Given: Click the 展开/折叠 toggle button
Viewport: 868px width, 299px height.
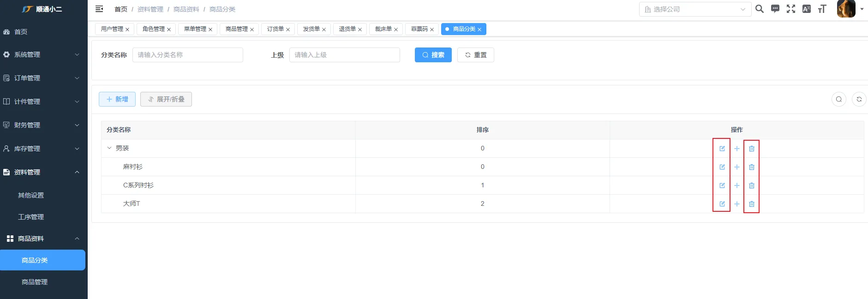Looking at the screenshot, I should 166,99.
